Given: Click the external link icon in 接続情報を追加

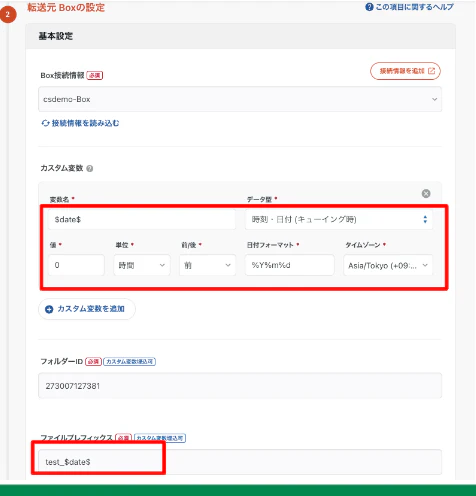Looking at the screenshot, I should point(431,71).
